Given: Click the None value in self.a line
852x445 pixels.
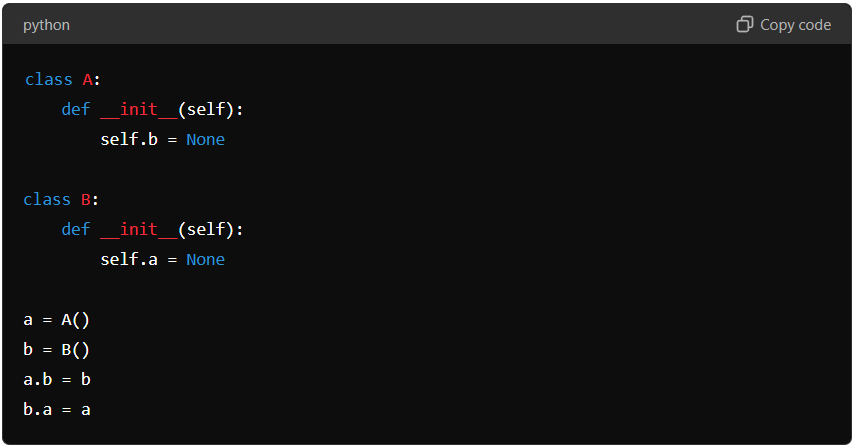Looking at the screenshot, I should tap(205, 260).
